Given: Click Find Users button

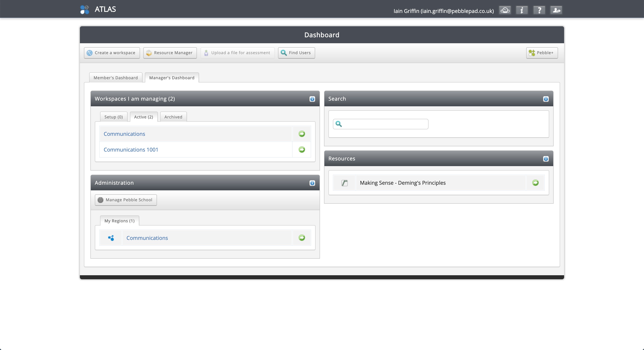Looking at the screenshot, I should tap(296, 53).
